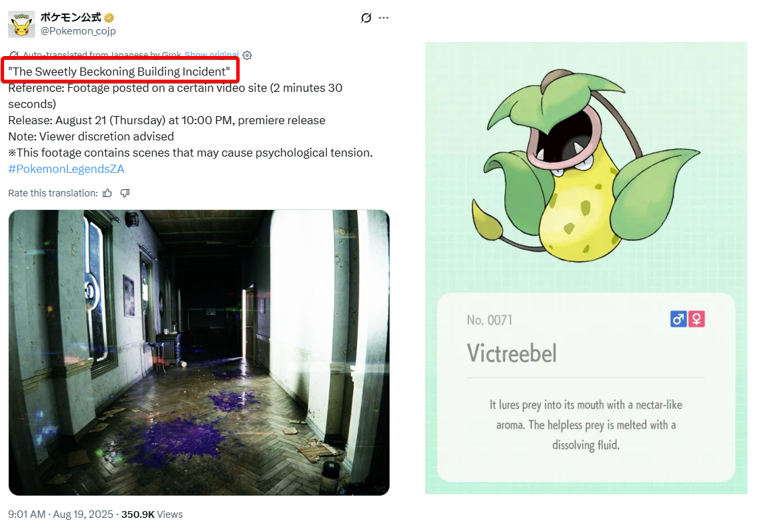
Task: Open translation settings gear icon
Action: (x=247, y=55)
